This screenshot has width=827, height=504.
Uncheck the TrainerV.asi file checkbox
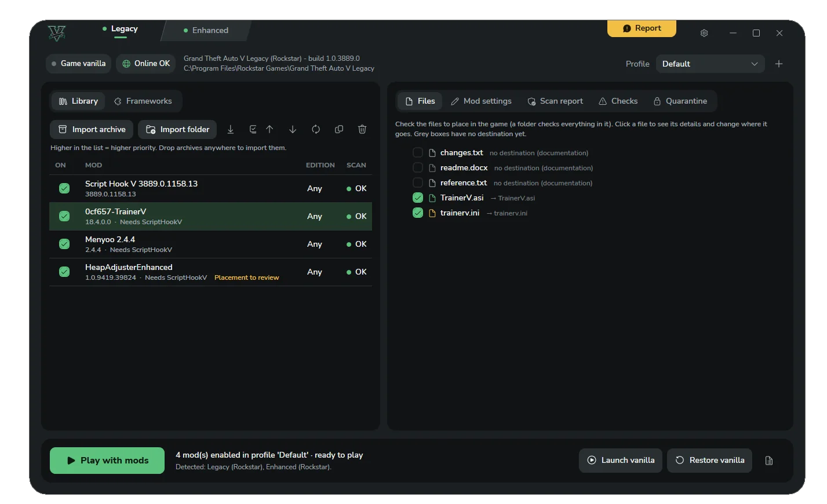click(x=417, y=198)
